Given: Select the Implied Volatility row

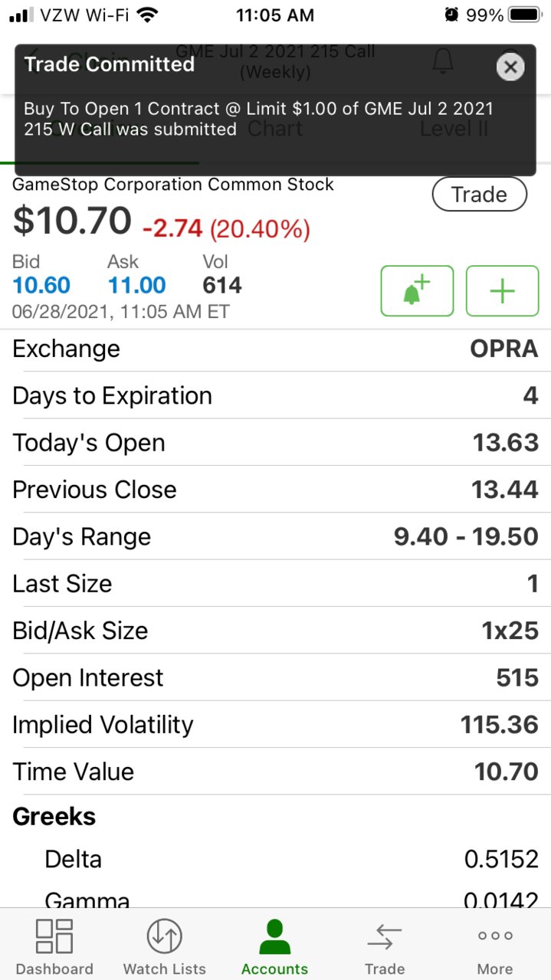Looking at the screenshot, I should [x=276, y=725].
